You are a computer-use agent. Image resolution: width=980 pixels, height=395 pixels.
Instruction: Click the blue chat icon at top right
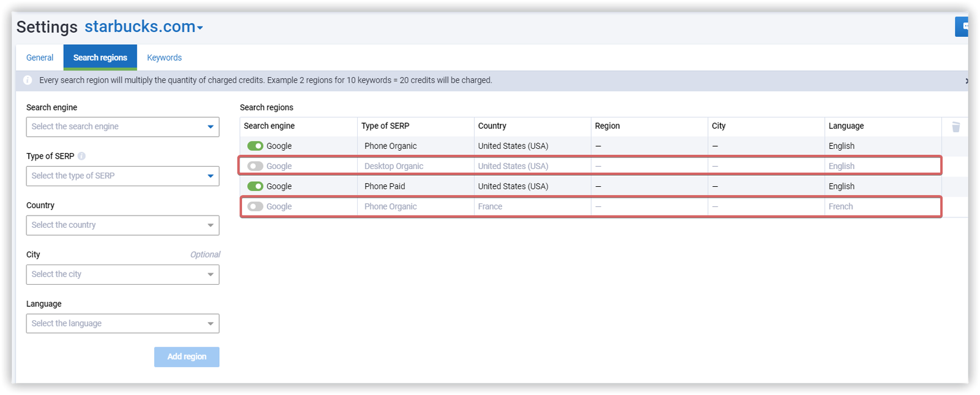(962, 26)
